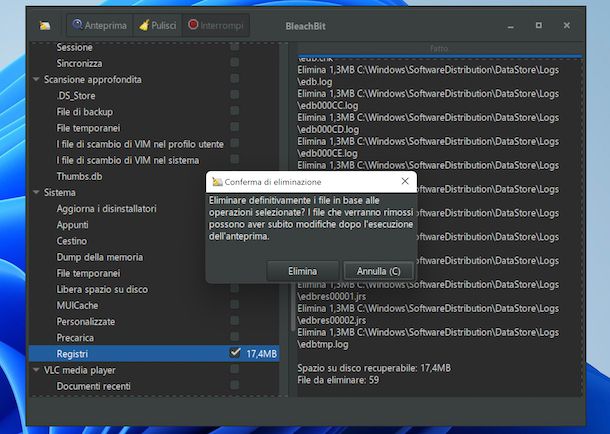The height and width of the screenshot is (434, 610).
Task: Select I file di scambio di VIM nel profilo utente
Action: (140, 144)
